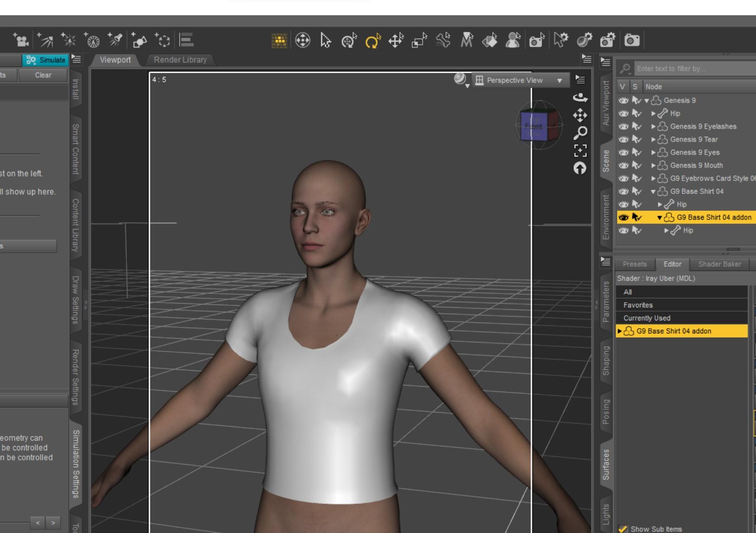Image resolution: width=756 pixels, height=533 pixels.
Task: Collapse the Genesis 9 tree node
Action: (x=646, y=100)
